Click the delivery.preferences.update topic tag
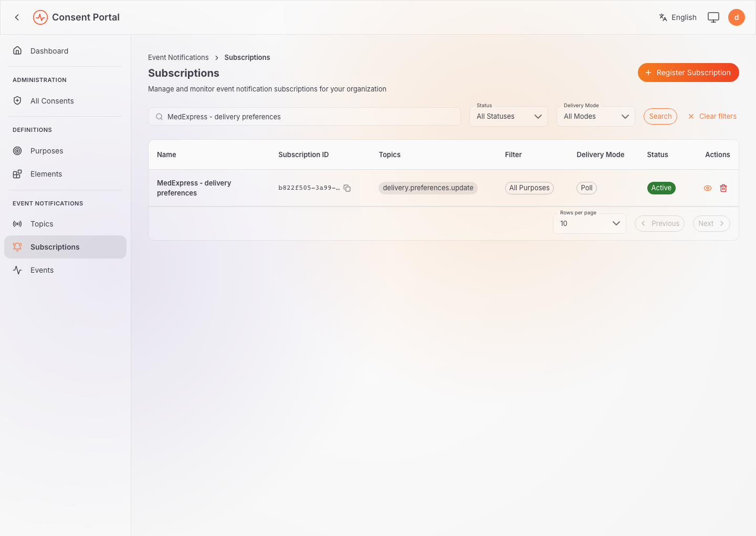 click(x=428, y=188)
